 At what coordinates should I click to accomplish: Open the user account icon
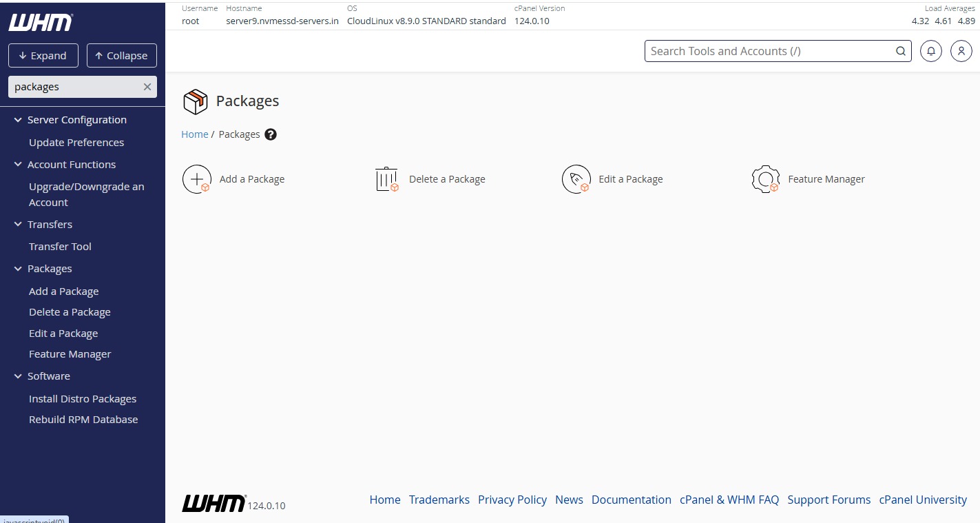pyautogui.click(x=961, y=51)
